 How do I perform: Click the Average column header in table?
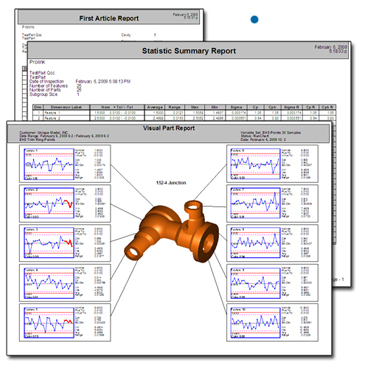click(155, 107)
